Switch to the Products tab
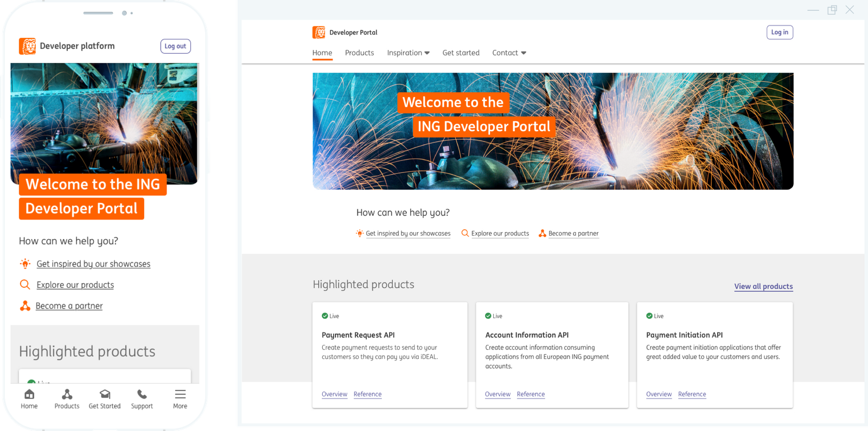Screen dimensions: 868x431 (x=359, y=53)
